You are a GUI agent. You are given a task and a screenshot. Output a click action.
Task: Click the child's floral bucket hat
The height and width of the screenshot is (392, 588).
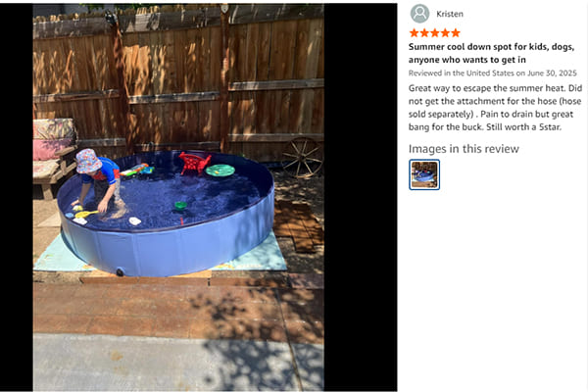[x=88, y=161]
